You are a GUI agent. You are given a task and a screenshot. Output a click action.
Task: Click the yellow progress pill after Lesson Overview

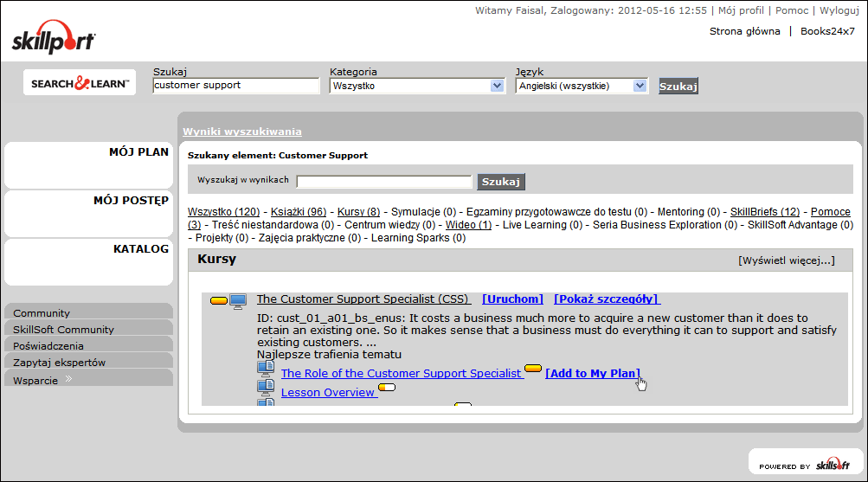click(387, 387)
